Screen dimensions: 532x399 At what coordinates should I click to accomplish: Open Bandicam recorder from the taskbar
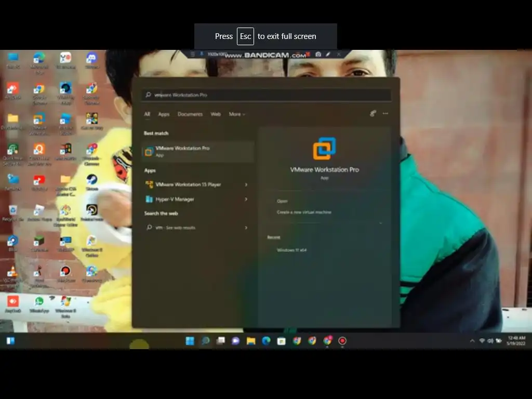342,341
